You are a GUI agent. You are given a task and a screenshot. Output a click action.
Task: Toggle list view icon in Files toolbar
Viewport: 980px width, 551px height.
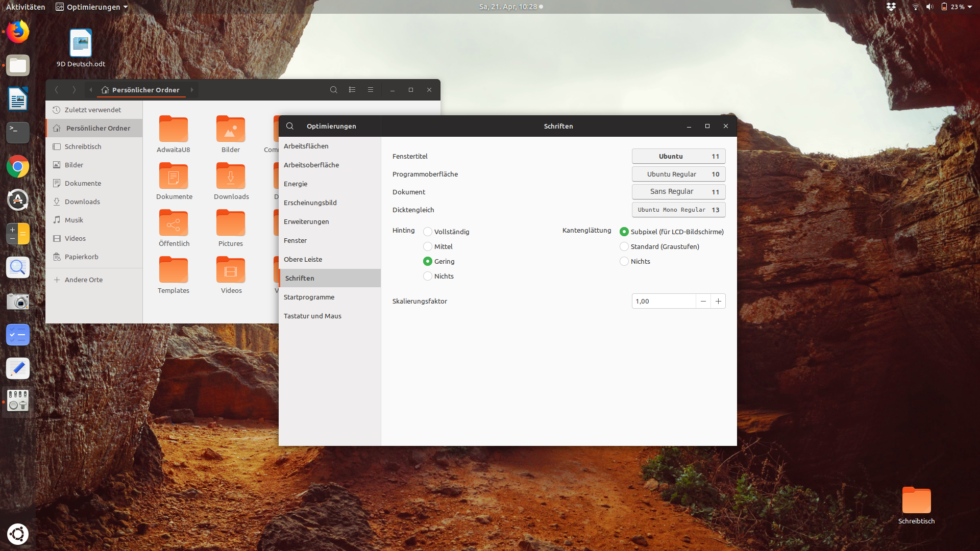point(352,90)
